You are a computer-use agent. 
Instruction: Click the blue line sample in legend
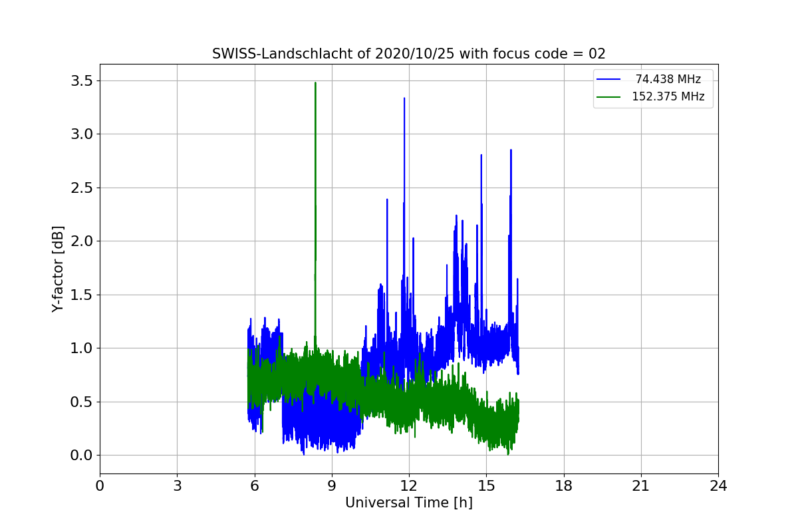[608, 79]
